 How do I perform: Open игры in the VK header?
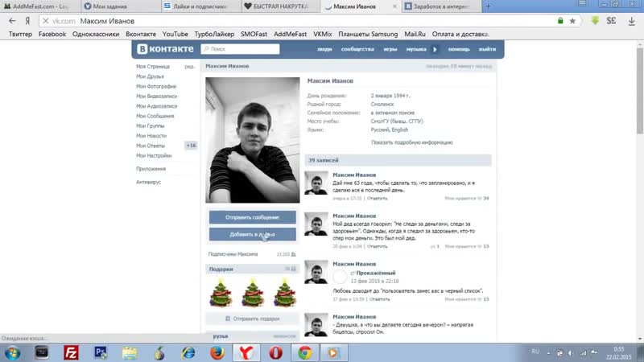(390, 49)
